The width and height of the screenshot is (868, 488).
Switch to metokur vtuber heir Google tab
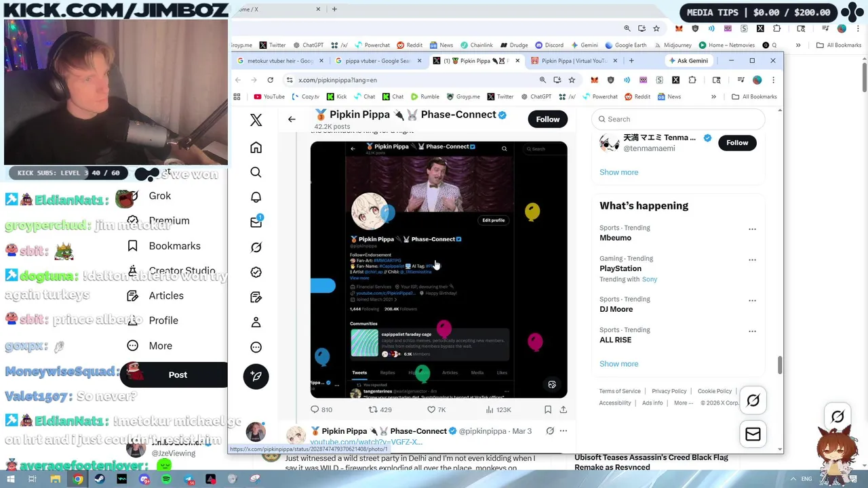[x=279, y=61]
